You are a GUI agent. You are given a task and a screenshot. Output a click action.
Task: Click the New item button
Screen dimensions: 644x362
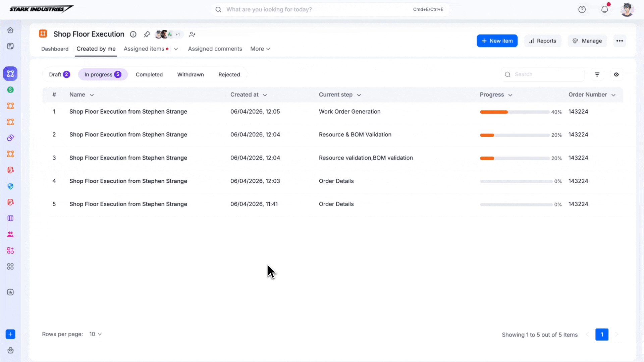[x=497, y=41]
